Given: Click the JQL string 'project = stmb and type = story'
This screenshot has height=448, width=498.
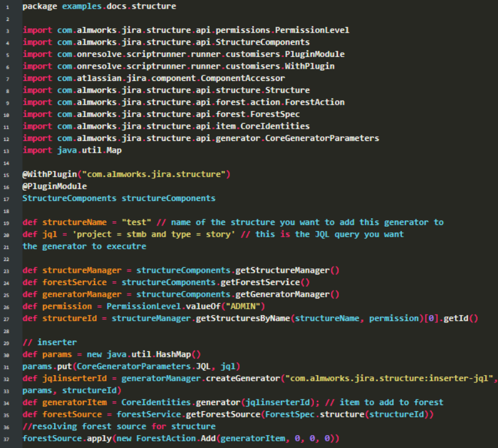Looking at the screenshot, I should click(154, 235).
